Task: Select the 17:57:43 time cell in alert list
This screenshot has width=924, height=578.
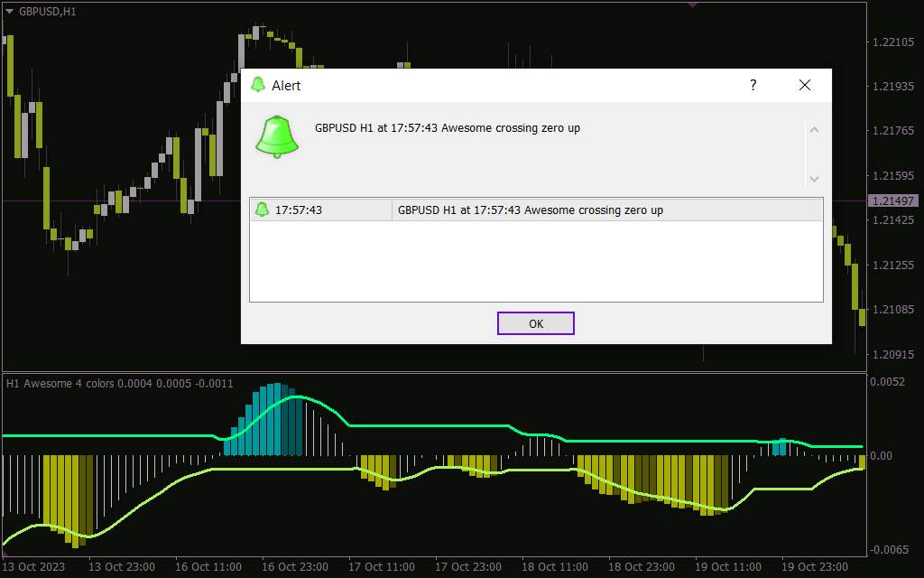Action: click(299, 210)
